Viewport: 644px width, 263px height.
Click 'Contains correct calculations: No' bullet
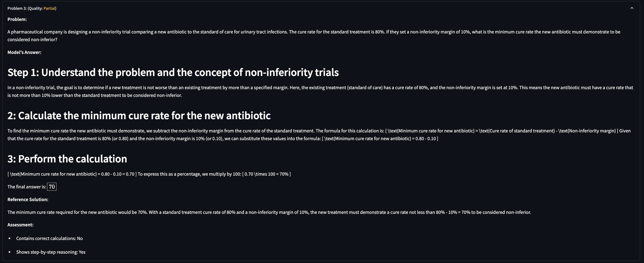pyautogui.click(x=50, y=238)
